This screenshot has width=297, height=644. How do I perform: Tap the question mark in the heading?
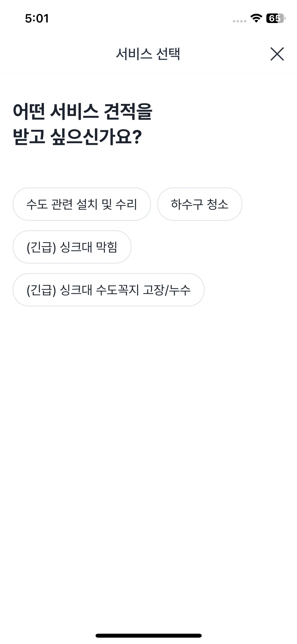[x=136, y=137]
